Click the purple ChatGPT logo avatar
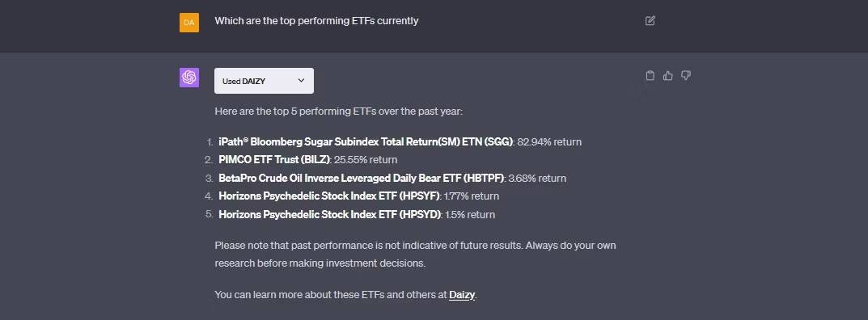Image resolution: width=868 pixels, height=320 pixels. click(x=189, y=78)
